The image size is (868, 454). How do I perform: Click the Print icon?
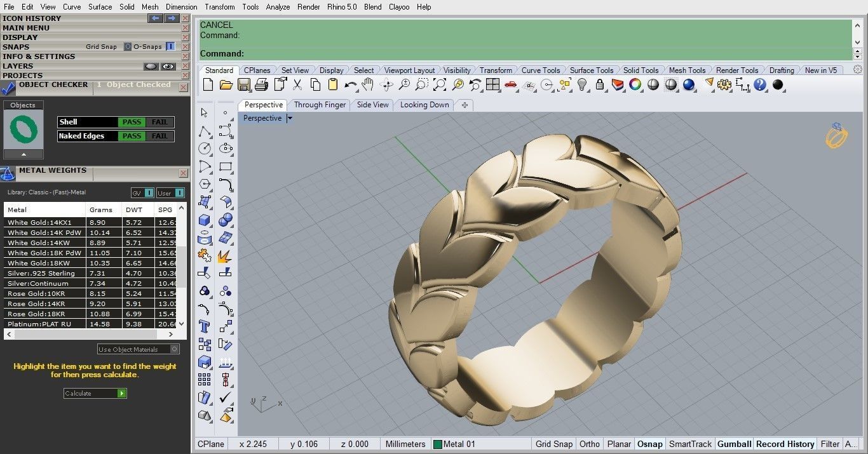point(261,84)
